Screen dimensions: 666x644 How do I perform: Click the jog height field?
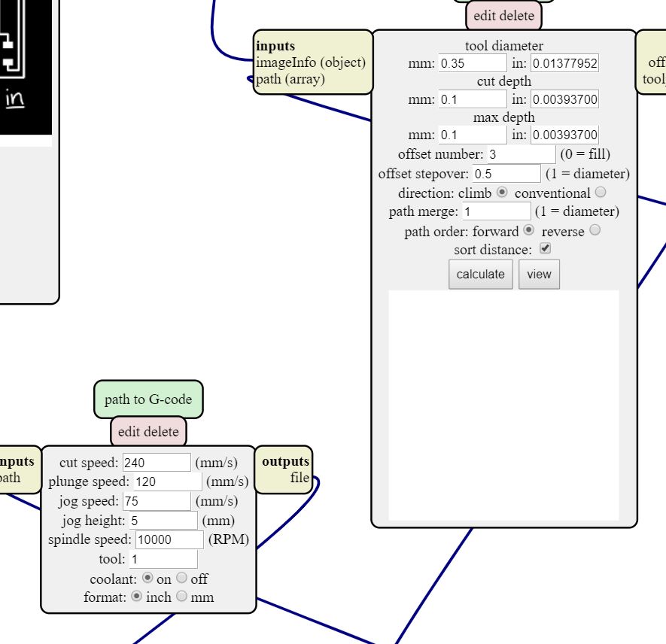pos(163,521)
